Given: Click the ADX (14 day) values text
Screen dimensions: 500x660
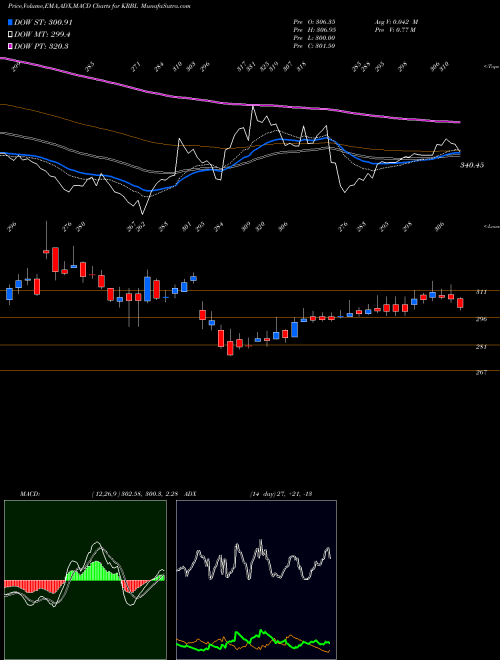Looking at the screenshot, I should click(x=280, y=494).
